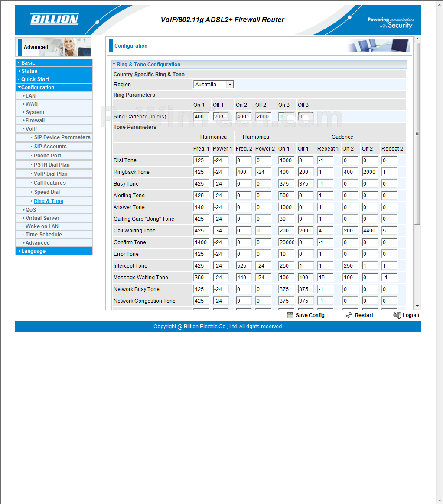
Task: Click the browser page scroll down arrow
Action: pos(440,501)
